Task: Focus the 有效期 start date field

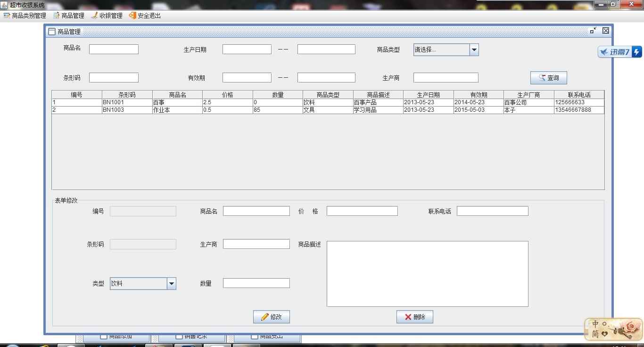Action: pos(247,77)
